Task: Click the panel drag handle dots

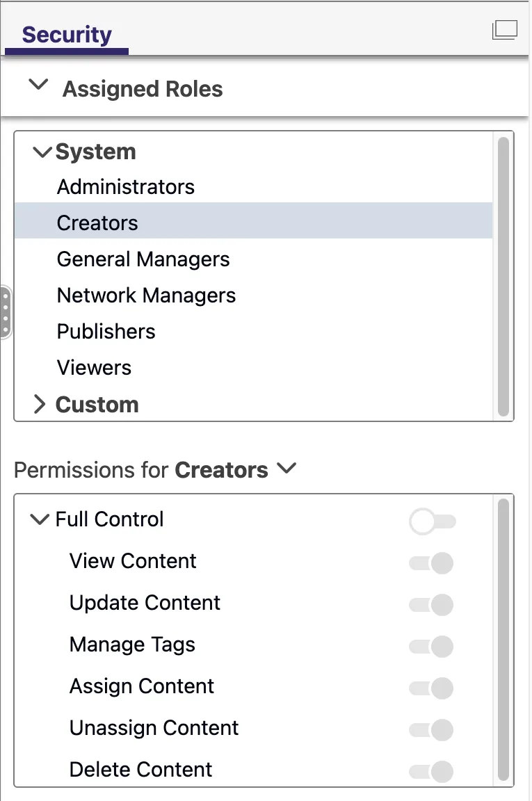Action: (x=5, y=313)
